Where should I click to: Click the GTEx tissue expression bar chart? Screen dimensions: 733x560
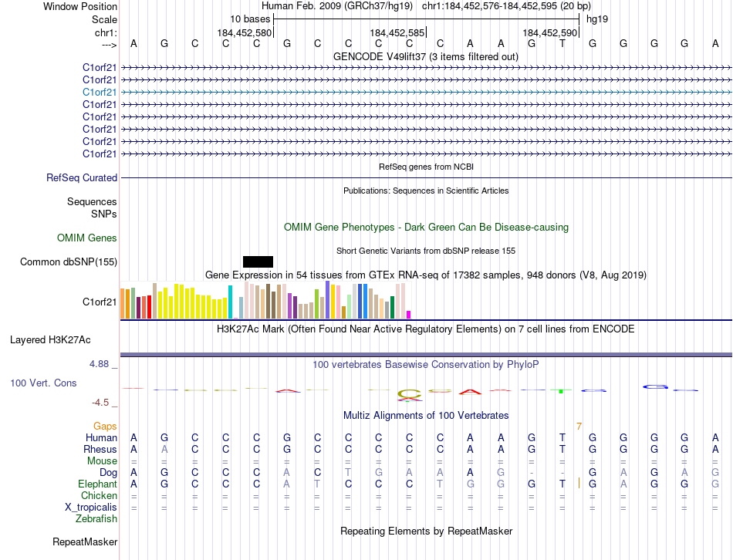[x=265, y=301]
